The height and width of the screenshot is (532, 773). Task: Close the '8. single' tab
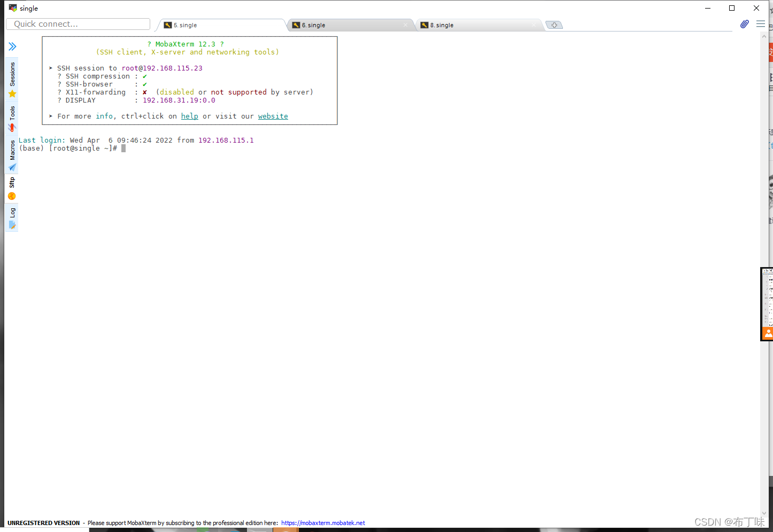tap(534, 25)
